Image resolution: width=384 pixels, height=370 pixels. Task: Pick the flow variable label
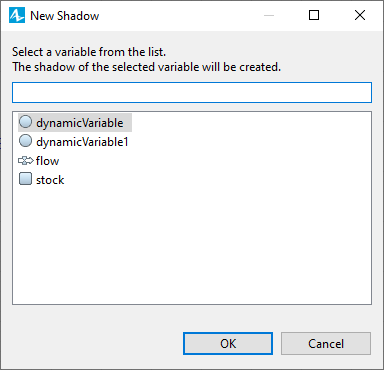[47, 161]
